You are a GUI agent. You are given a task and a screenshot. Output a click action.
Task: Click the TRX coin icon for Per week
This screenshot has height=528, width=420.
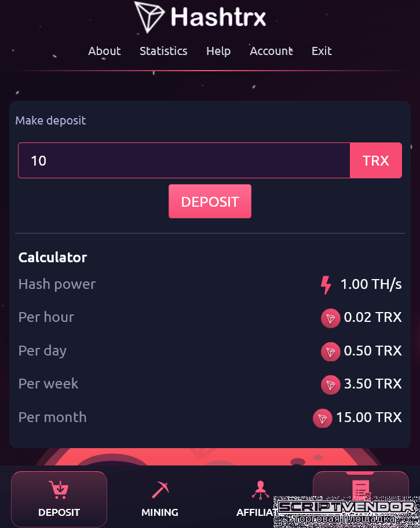coord(330,384)
